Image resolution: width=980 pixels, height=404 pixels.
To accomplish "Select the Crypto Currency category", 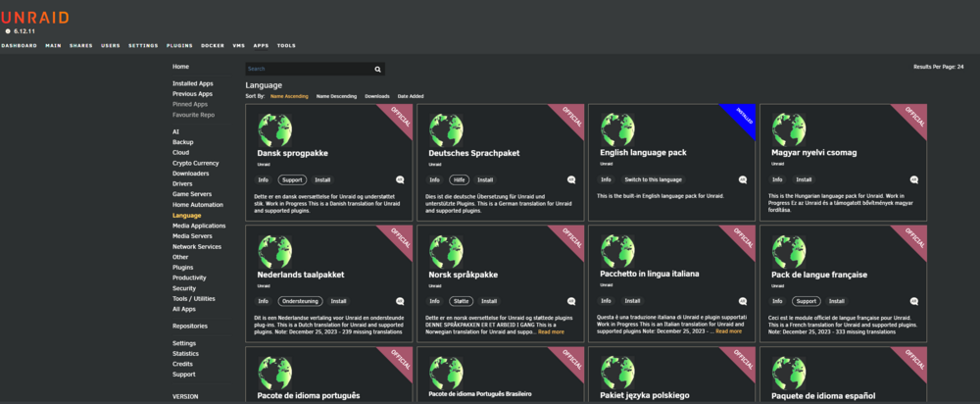I will tap(196, 163).
